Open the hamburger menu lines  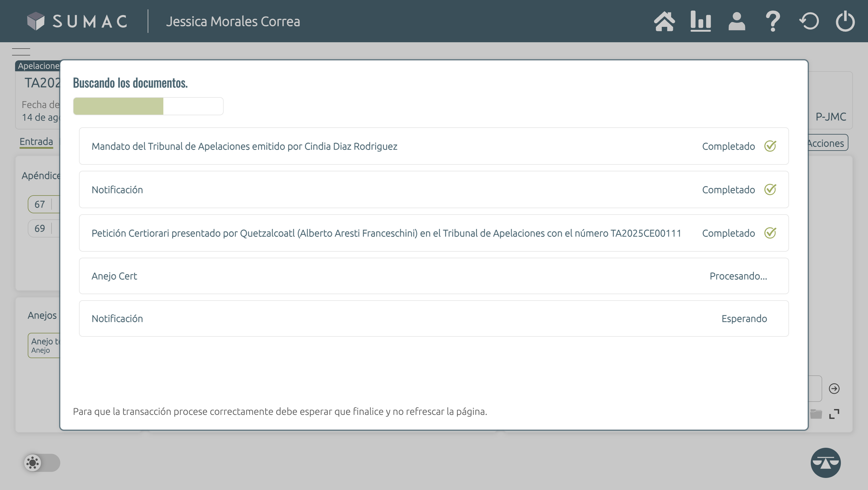pyautogui.click(x=21, y=52)
